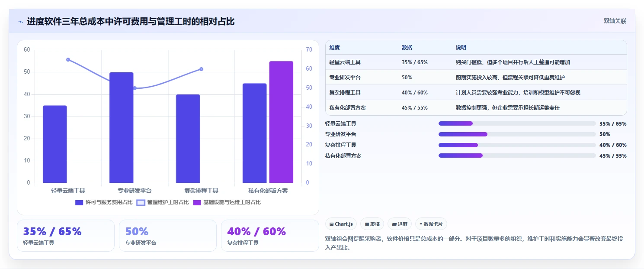
Task: Click the 50% 专业研发平台 data card
Action: [168, 236]
